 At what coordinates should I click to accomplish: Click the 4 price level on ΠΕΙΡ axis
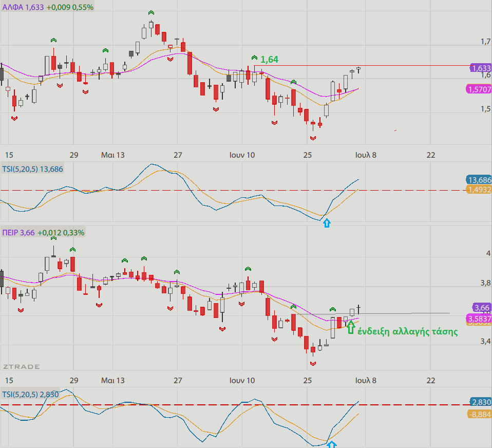(x=488, y=253)
